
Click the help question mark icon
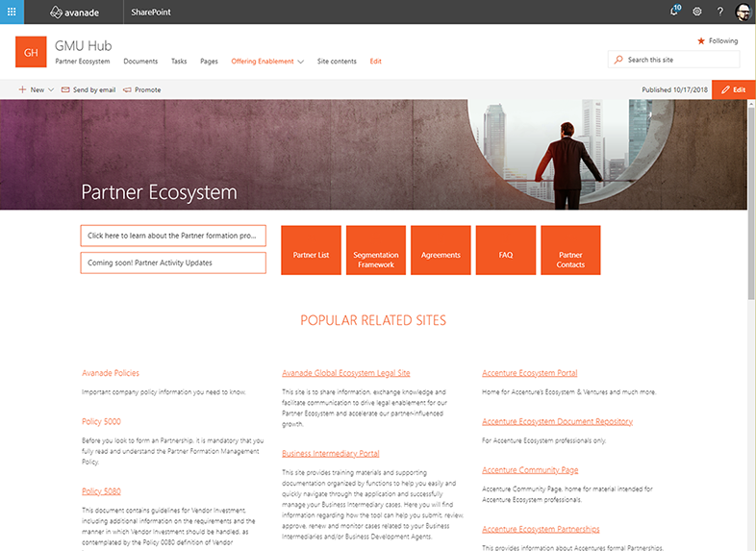click(x=719, y=12)
